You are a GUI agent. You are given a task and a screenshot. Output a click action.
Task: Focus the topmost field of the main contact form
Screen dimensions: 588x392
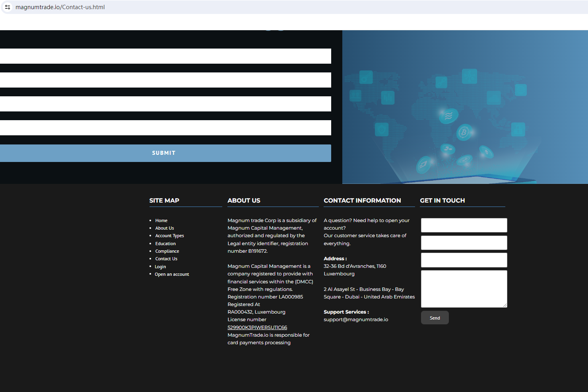(165, 56)
